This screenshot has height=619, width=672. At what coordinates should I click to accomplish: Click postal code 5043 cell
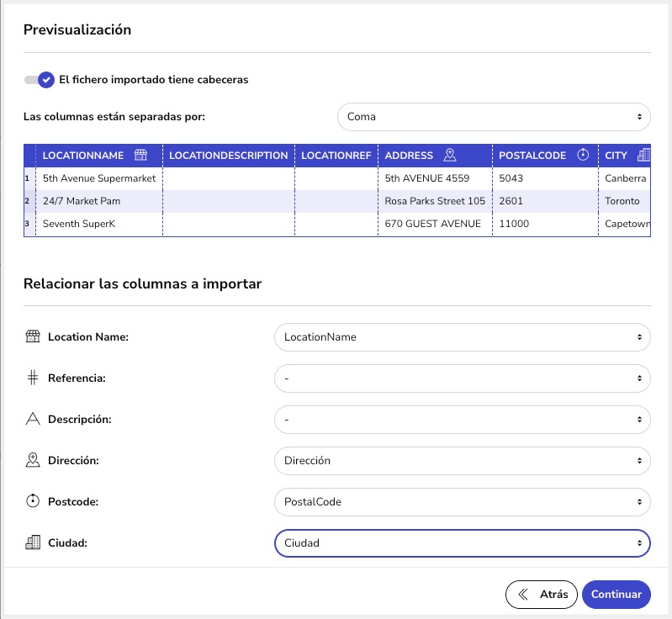pos(545,178)
